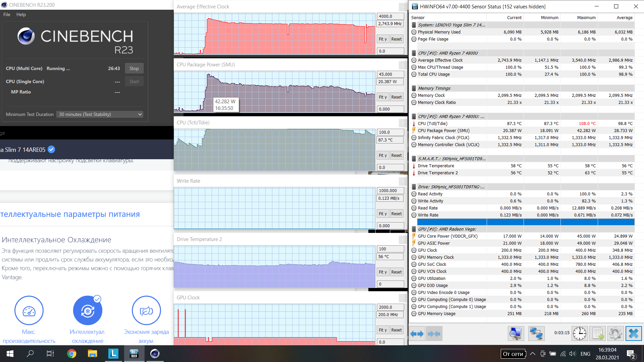The width and height of the screenshot is (644, 362).
Task: Open Windows Start menu
Action: [10, 354]
